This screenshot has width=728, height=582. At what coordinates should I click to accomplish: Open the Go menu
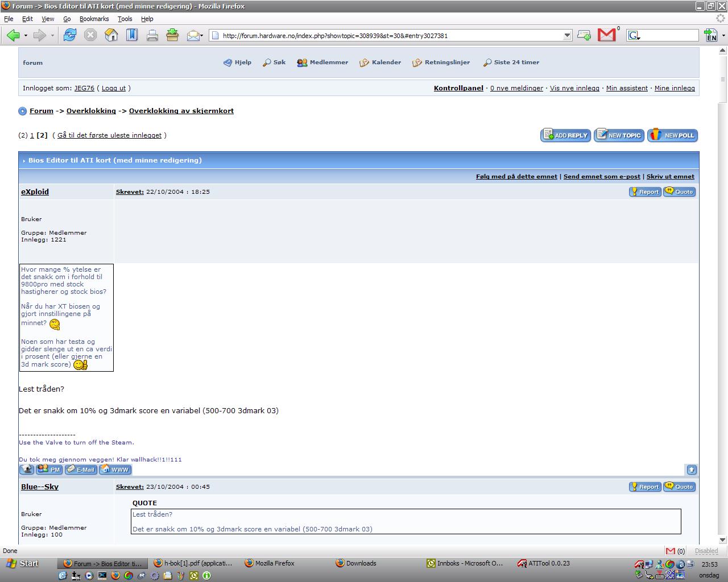(x=67, y=19)
